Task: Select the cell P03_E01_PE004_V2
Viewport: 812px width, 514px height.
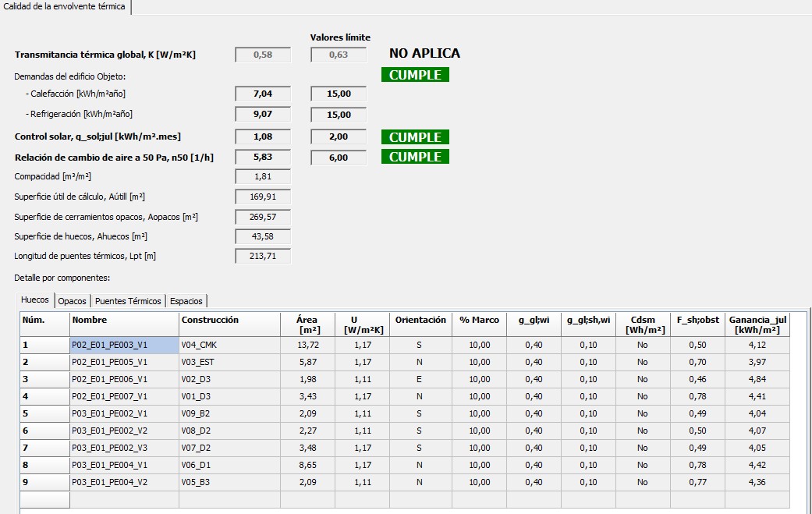Action: (124, 482)
